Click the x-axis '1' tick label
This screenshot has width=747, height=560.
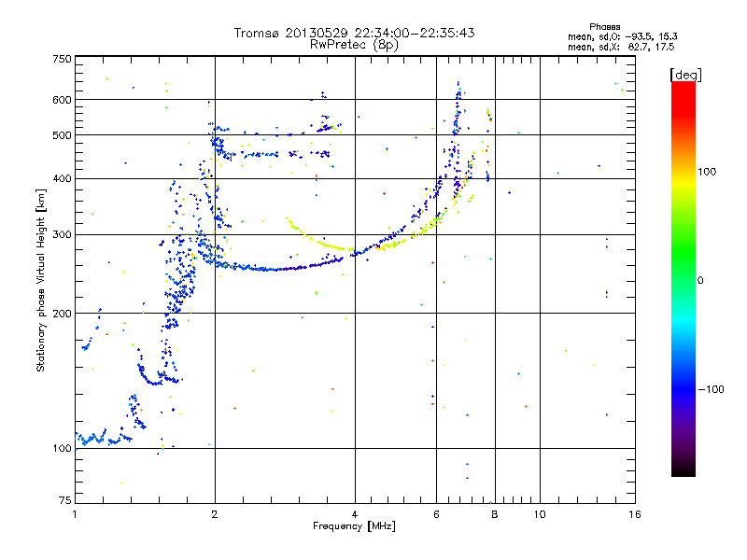tap(76, 514)
